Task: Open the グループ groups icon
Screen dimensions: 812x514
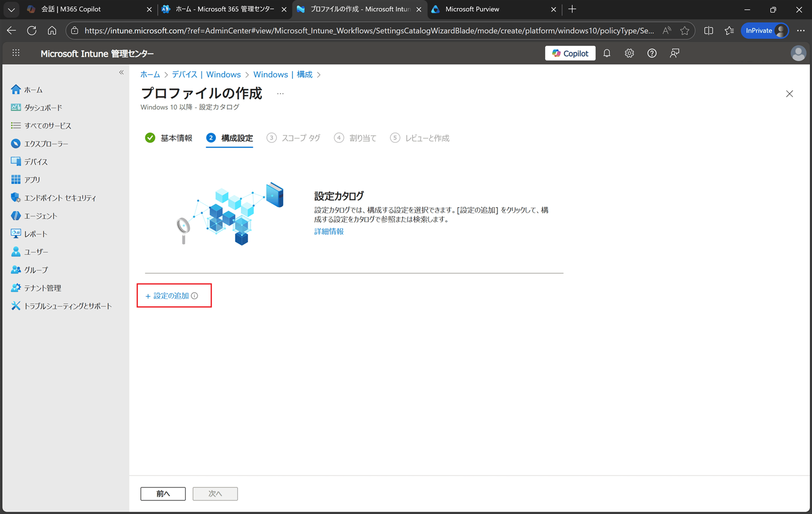Action: tap(16, 269)
